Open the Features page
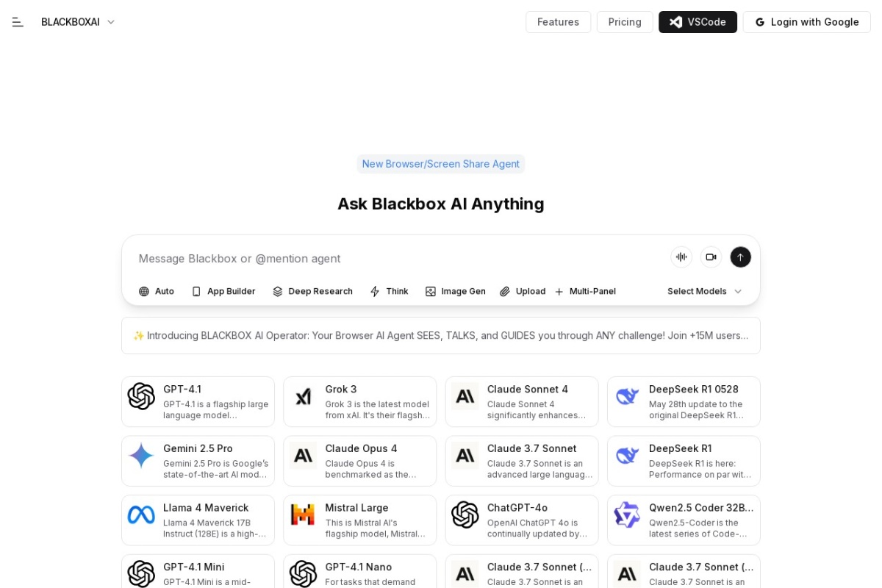Screen dimensions: 882x588 558,22
